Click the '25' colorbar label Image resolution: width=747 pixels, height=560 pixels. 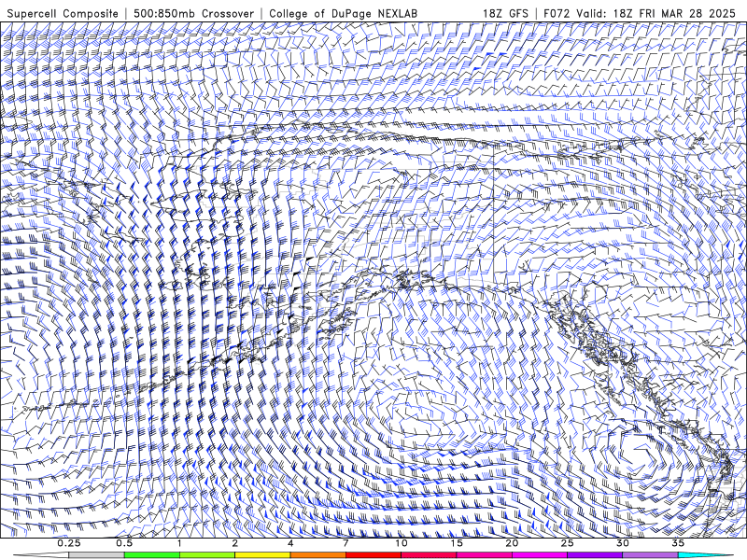click(567, 543)
